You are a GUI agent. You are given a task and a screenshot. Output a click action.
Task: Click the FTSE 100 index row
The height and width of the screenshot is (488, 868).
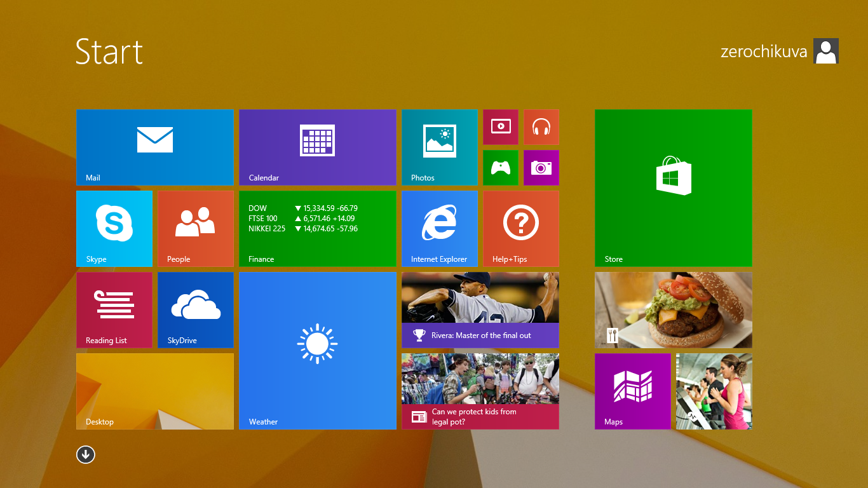(x=302, y=219)
